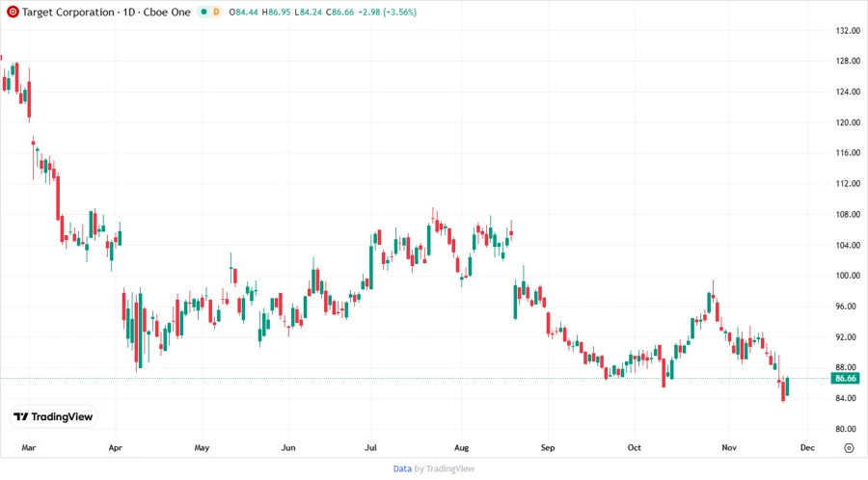Follow the Data link below the chart
868x480 pixels.
pos(402,469)
